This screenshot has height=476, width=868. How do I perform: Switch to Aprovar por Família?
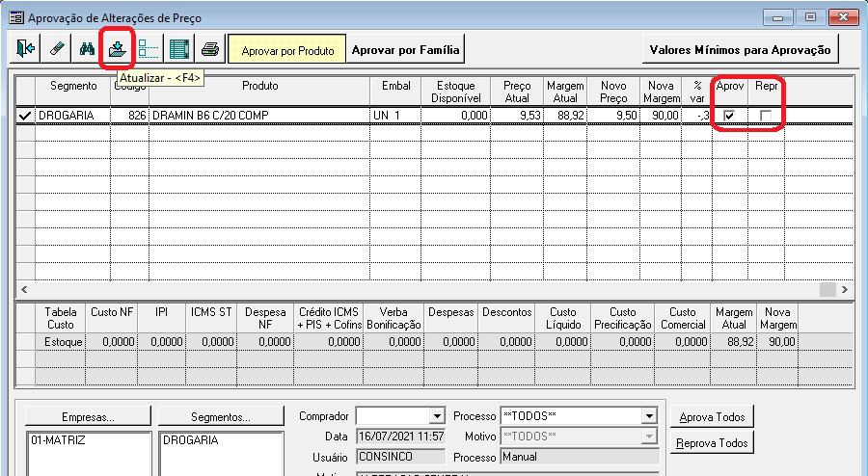(x=406, y=50)
